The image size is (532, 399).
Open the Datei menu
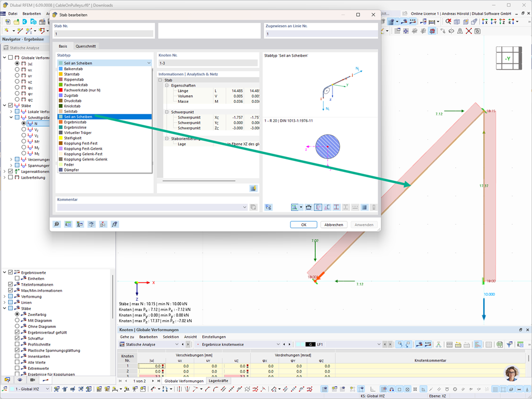click(x=12, y=14)
